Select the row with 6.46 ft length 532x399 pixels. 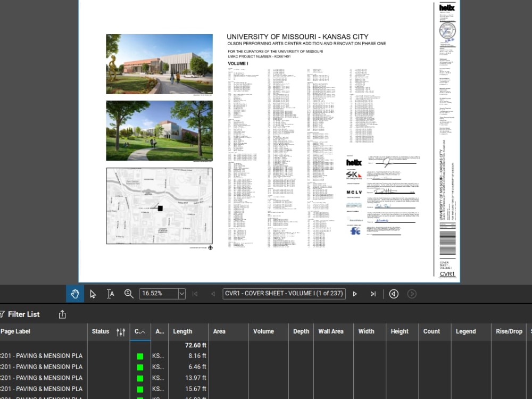pos(266,367)
